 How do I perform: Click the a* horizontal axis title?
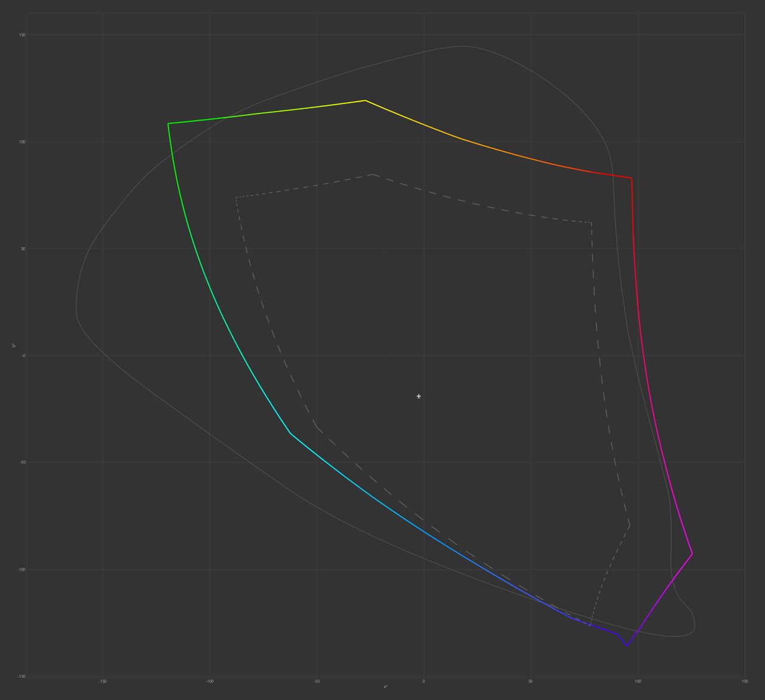click(x=386, y=687)
